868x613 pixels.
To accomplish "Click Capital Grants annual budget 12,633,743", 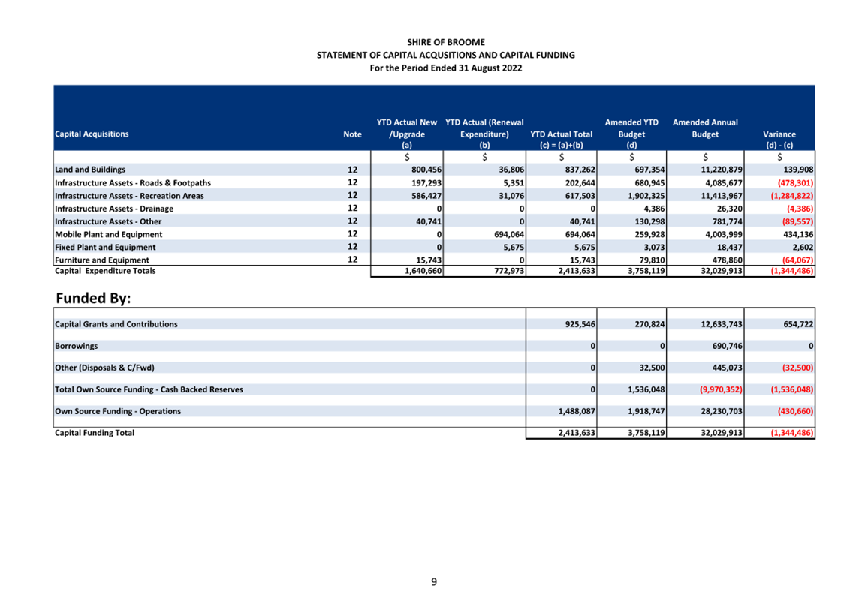I will point(722,324).
